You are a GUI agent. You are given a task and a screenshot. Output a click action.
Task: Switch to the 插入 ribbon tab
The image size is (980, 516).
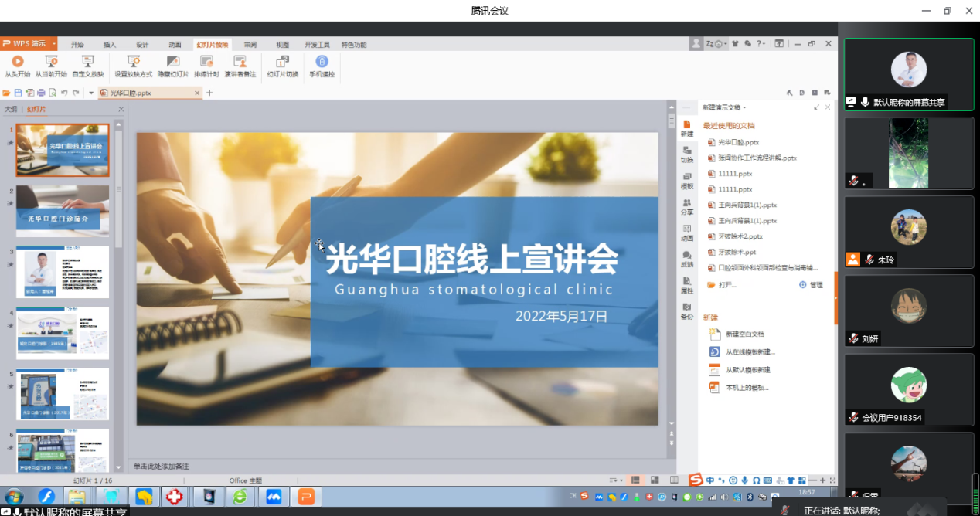tap(110, 45)
